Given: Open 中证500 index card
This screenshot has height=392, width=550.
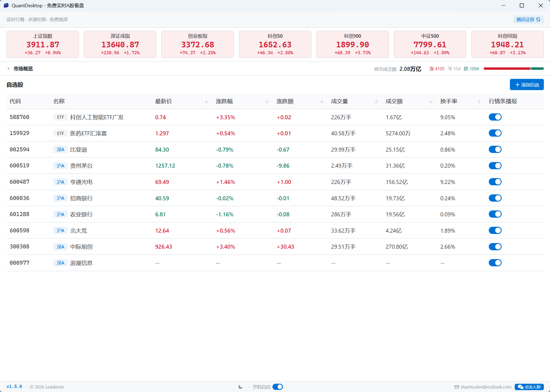Looking at the screenshot, I should (430, 44).
